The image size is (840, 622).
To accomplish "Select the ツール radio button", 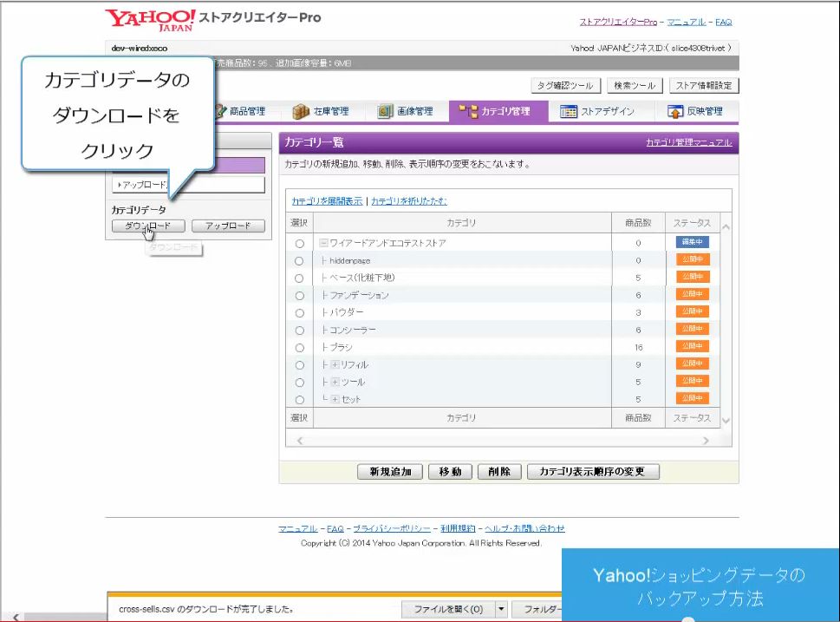I will [299, 383].
